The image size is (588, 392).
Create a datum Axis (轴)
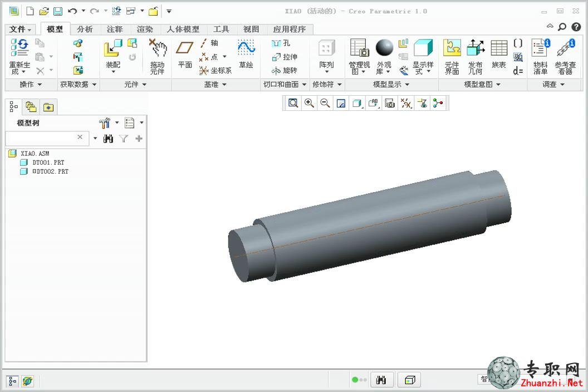point(209,43)
